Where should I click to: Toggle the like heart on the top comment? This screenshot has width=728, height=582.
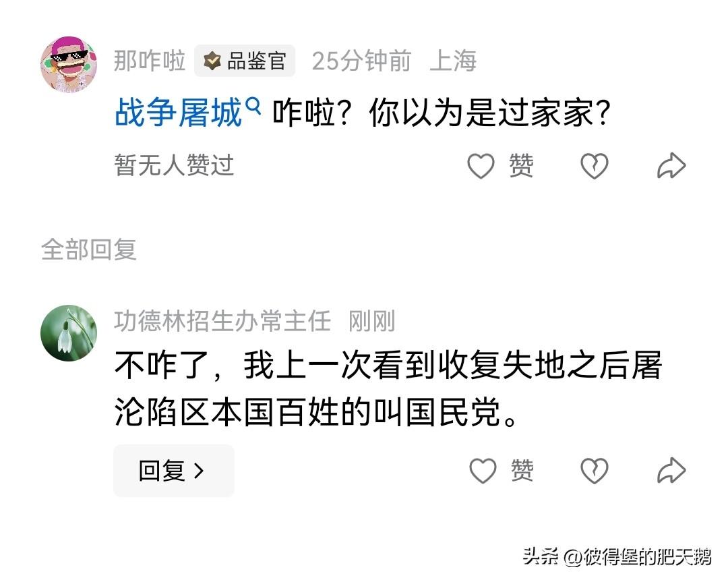click(x=481, y=165)
